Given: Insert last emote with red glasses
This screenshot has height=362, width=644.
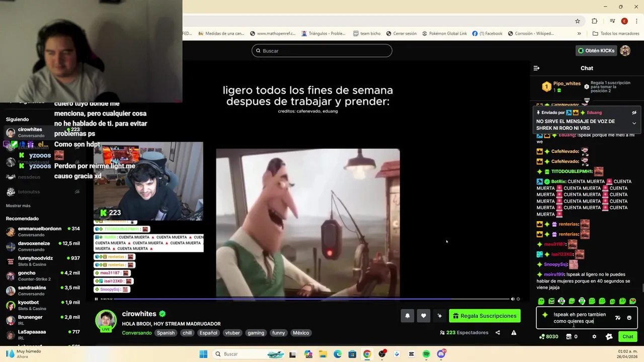Looking at the screenshot, I should (x=633, y=301).
